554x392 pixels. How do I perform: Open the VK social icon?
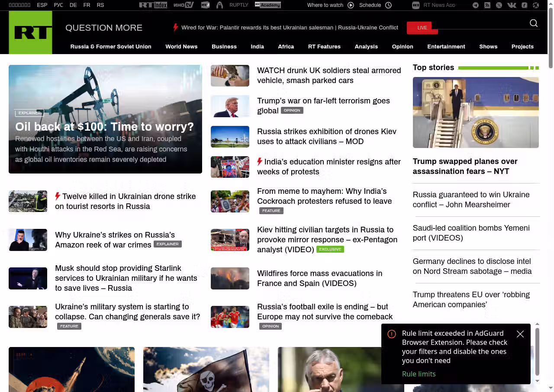[x=512, y=5]
